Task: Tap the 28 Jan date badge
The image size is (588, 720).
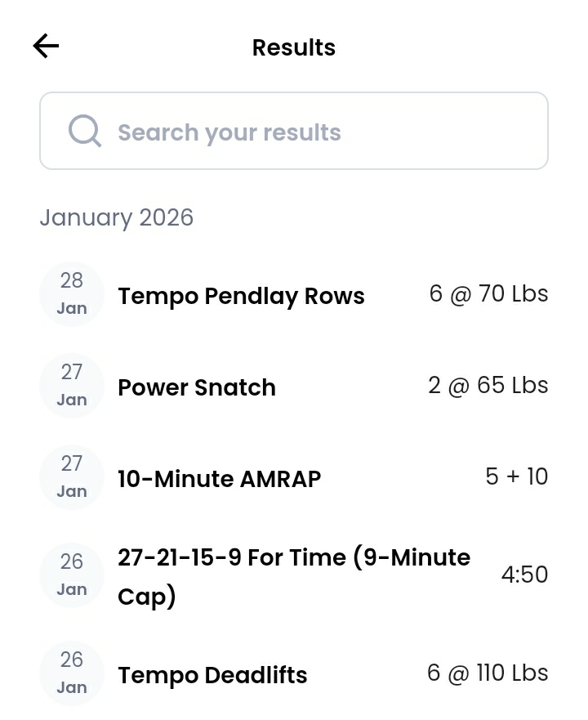Action: pos(72,294)
